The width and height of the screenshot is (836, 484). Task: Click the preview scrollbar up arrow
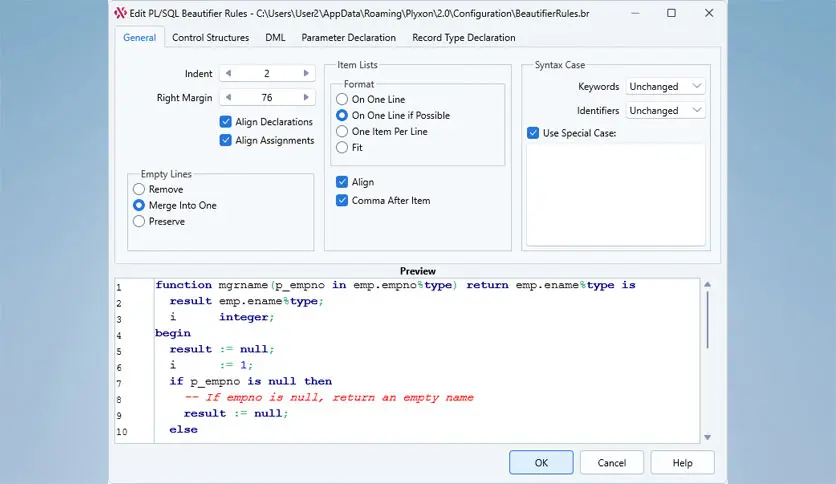(708, 285)
